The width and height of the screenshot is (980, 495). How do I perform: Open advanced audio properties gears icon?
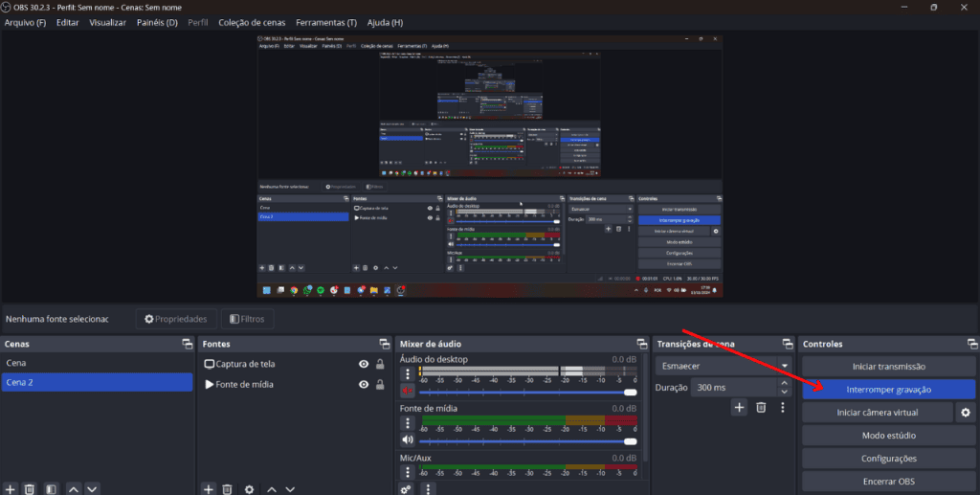coord(406,488)
